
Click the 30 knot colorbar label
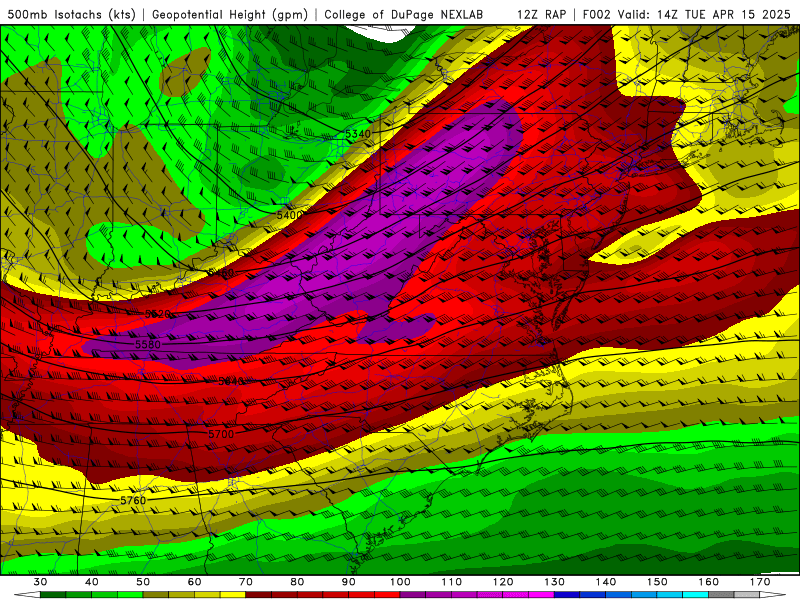40,582
